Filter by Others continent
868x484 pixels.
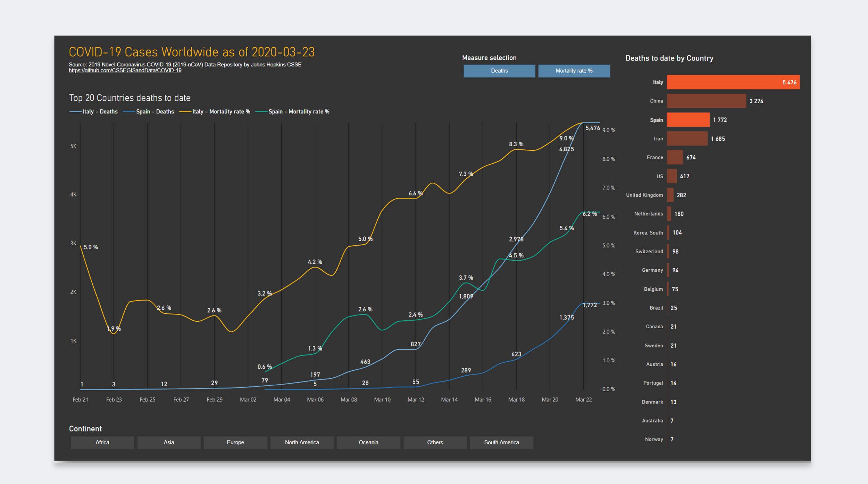pos(435,442)
